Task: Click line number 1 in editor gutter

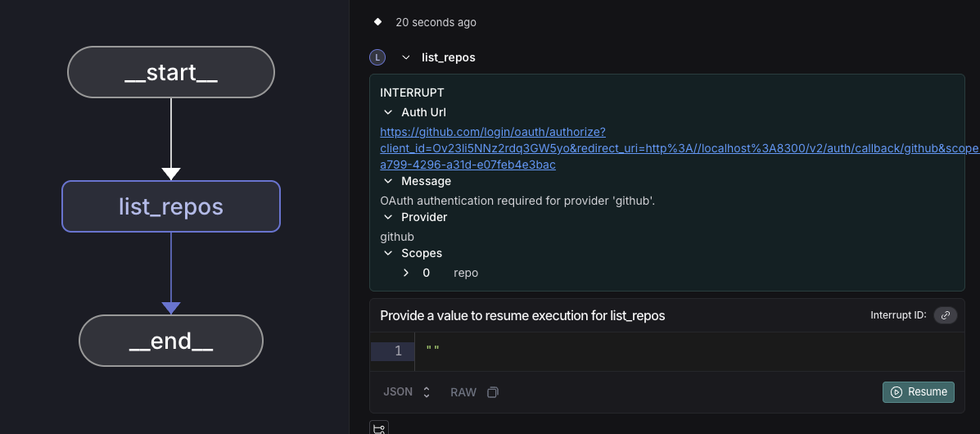Action: pyautogui.click(x=398, y=351)
